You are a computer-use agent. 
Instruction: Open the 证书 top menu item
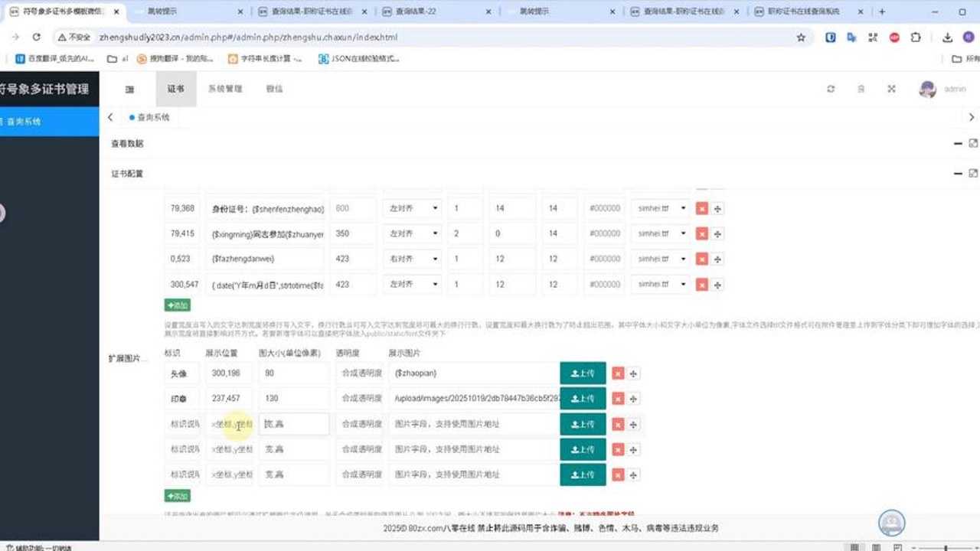(x=176, y=89)
